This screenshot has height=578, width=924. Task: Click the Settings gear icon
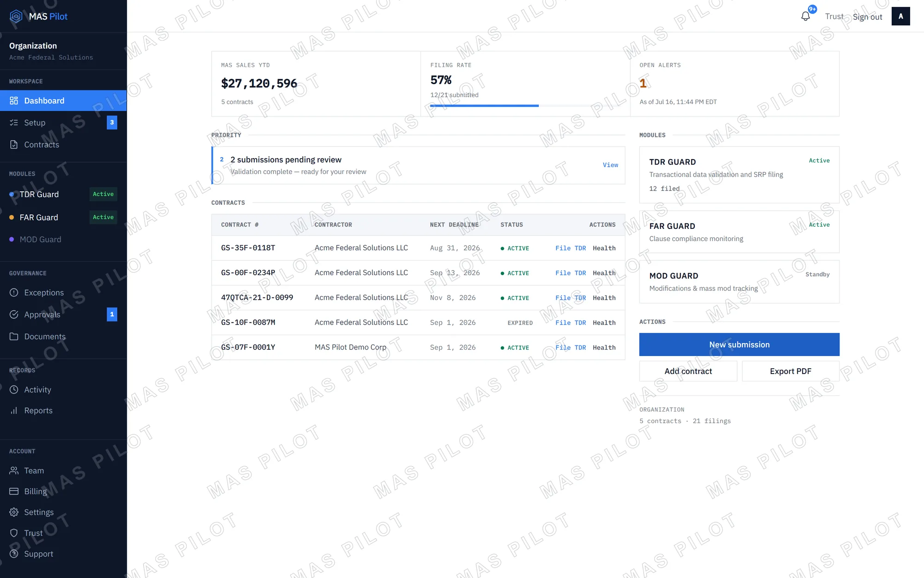coord(14,512)
